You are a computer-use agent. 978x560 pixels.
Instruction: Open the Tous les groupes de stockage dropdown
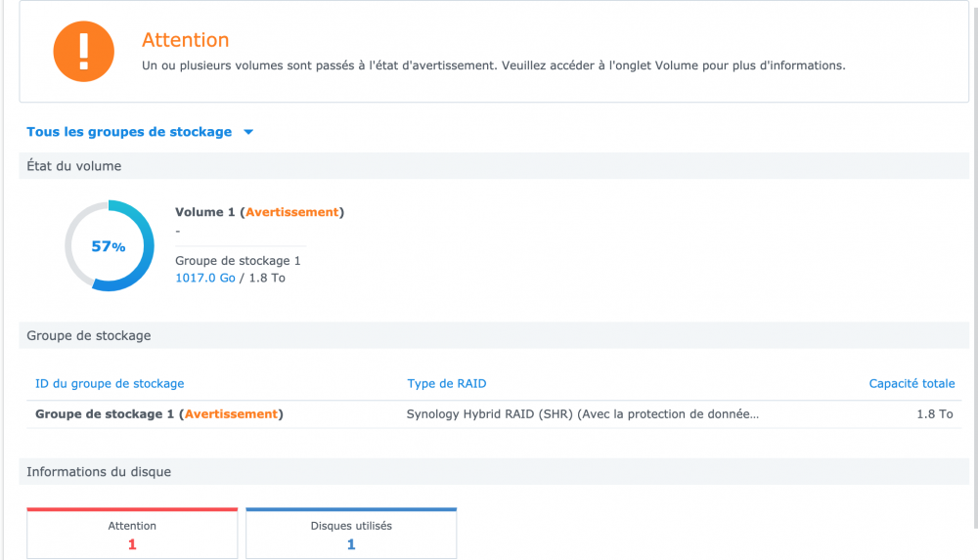click(129, 132)
